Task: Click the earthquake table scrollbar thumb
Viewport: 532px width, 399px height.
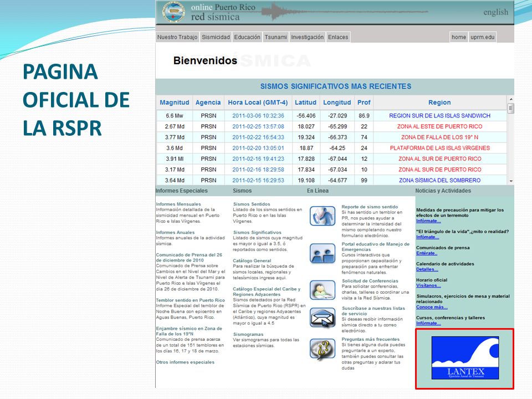Action: tap(510, 108)
